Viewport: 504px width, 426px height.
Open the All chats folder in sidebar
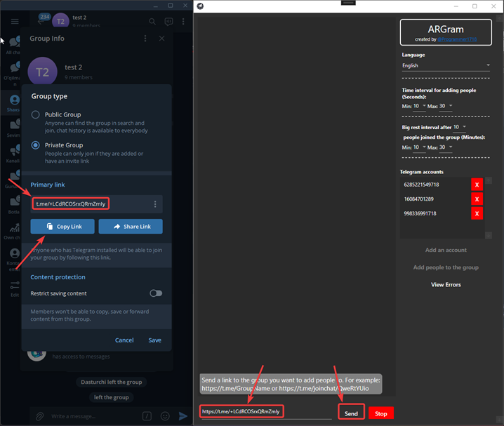[13, 46]
